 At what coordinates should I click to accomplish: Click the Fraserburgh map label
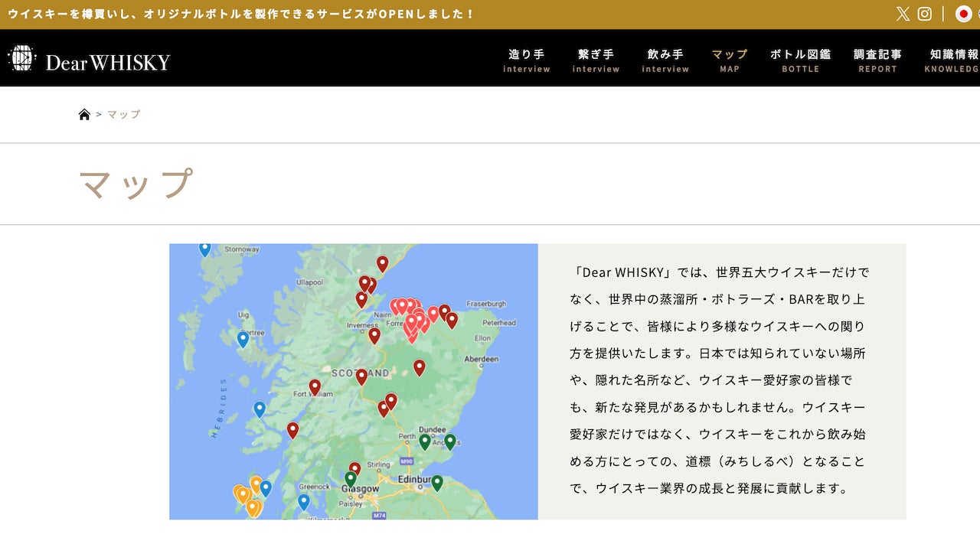coord(486,304)
